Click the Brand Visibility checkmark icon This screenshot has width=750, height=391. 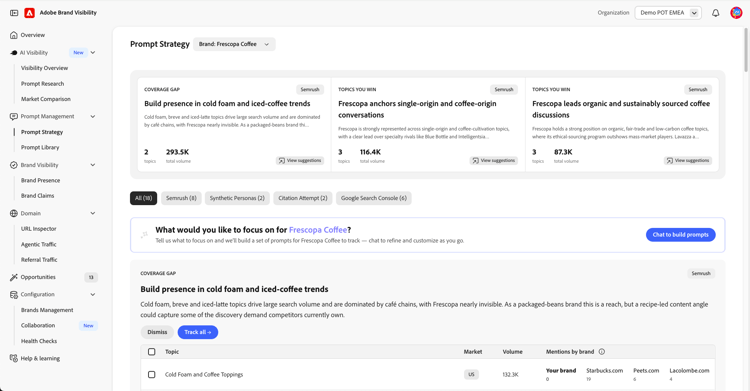pos(14,165)
